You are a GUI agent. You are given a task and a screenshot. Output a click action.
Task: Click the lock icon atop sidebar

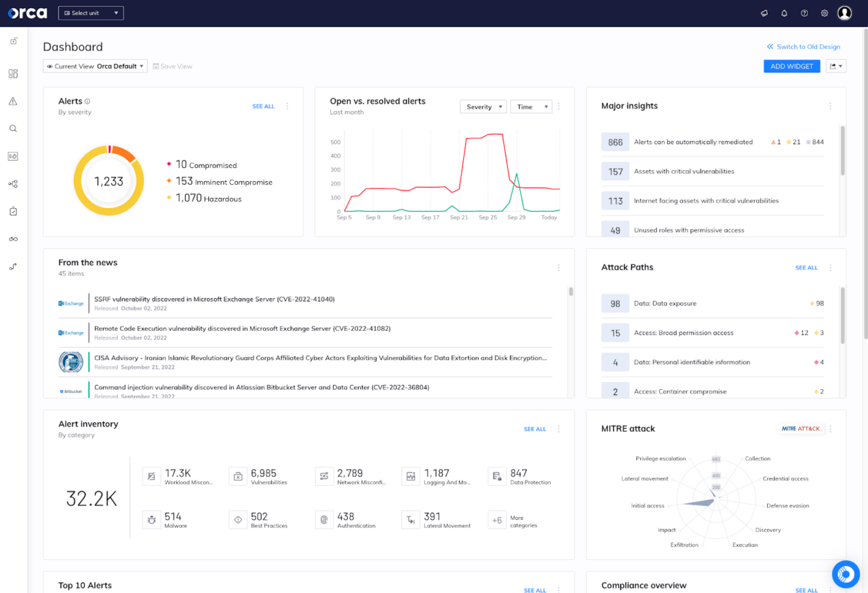(x=13, y=41)
